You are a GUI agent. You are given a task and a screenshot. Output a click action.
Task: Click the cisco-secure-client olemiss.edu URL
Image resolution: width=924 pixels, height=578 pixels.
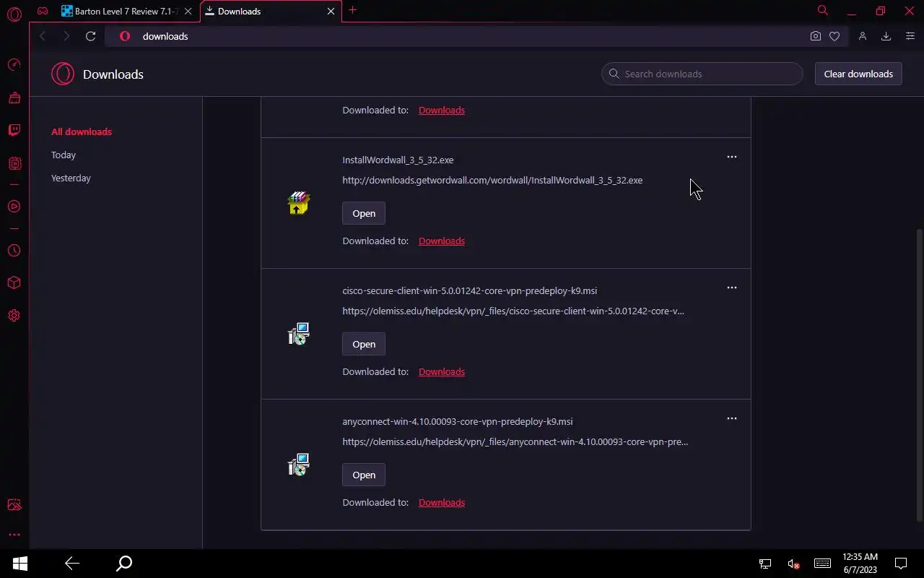pos(513,311)
